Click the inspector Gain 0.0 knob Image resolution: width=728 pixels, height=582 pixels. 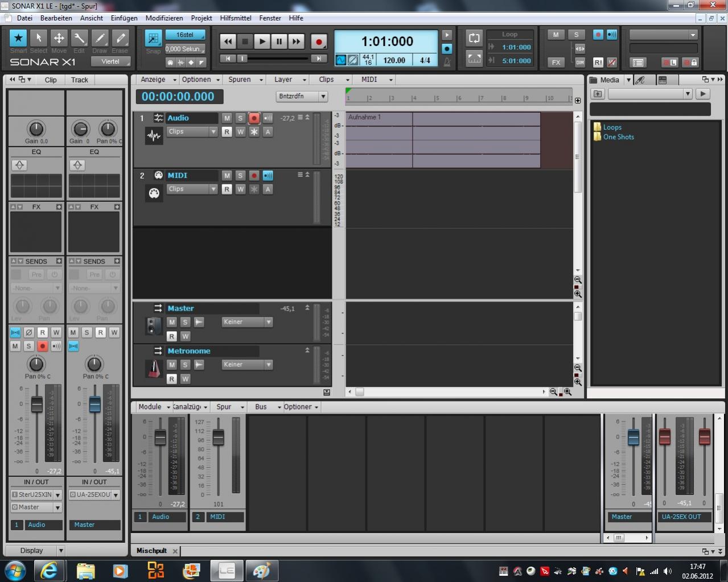[36, 129]
